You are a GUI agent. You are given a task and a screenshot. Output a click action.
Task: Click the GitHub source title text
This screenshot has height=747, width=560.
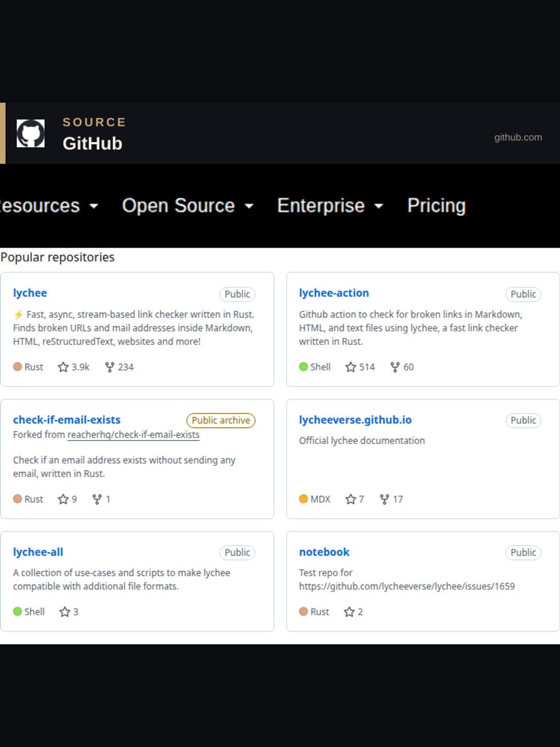pyautogui.click(x=92, y=144)
